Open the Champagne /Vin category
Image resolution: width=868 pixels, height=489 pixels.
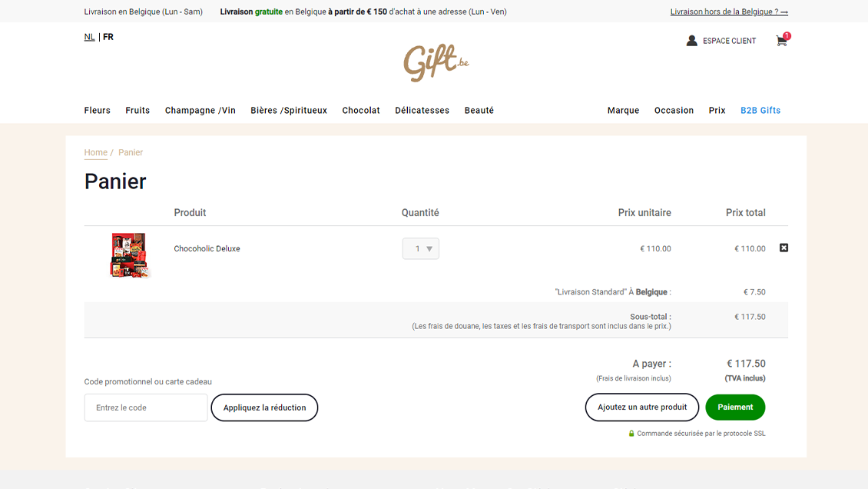point(200,111)
